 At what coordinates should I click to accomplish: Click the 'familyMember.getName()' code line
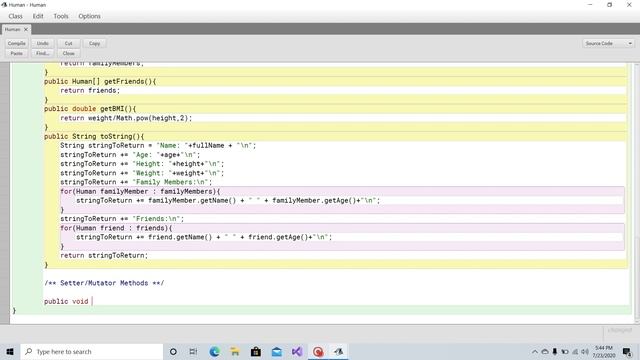click(x=228, y=200)
